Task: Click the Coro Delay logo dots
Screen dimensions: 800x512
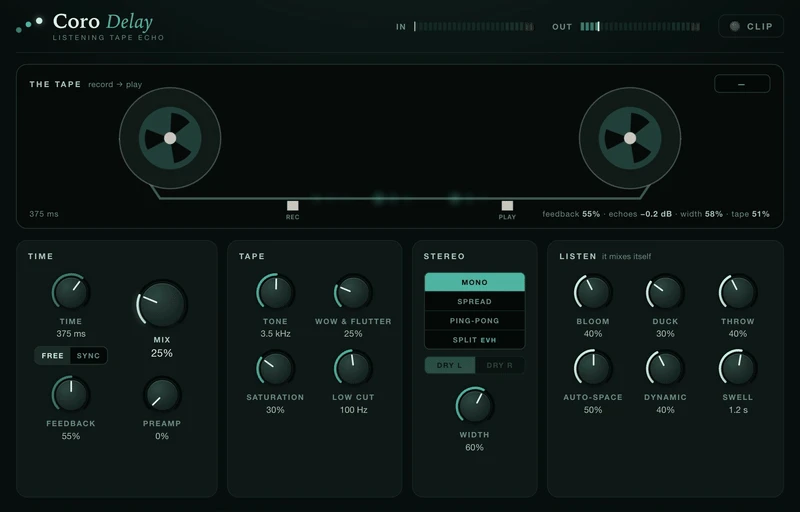Action: pos(29,24)
